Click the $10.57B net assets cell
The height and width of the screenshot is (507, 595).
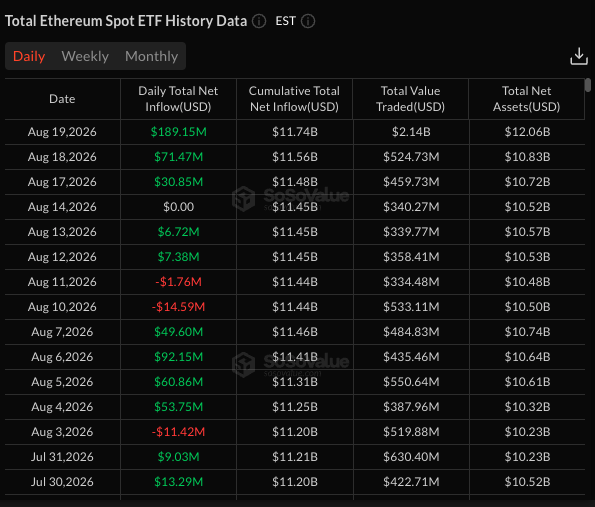click(527, 232)
